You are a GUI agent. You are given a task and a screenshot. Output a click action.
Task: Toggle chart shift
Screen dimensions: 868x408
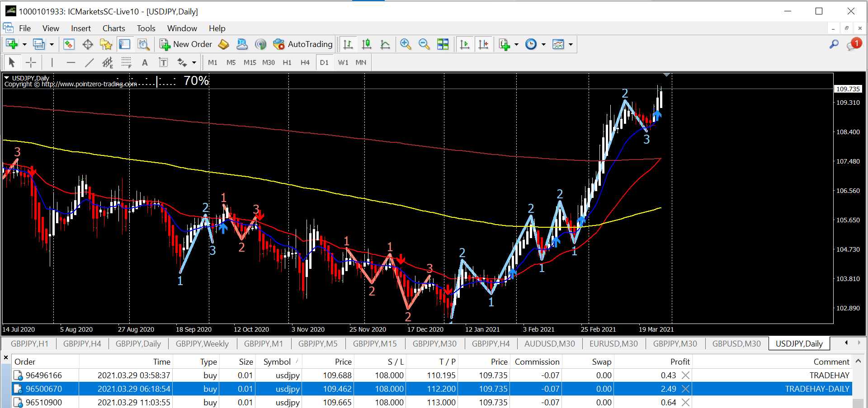click(483, 44)
